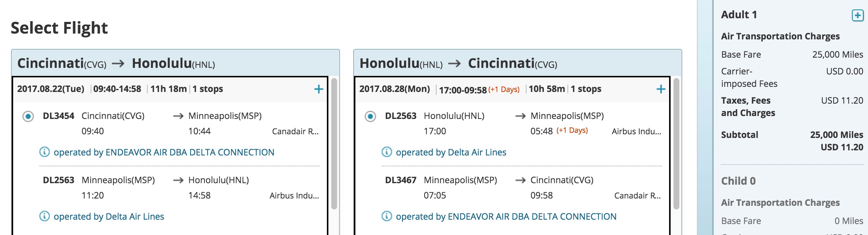Open return operated by Delta Air Lines link
868x235 pixels.
coord(451,152)
